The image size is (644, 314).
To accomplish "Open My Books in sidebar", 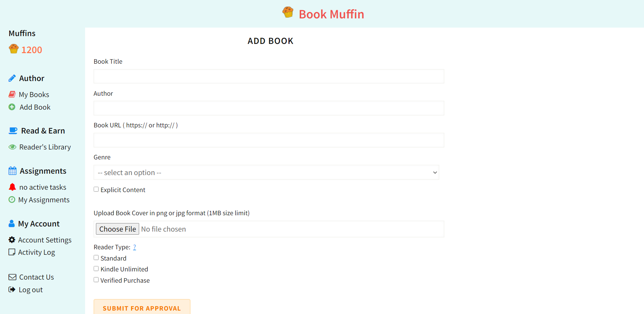I will coord(34,95).
